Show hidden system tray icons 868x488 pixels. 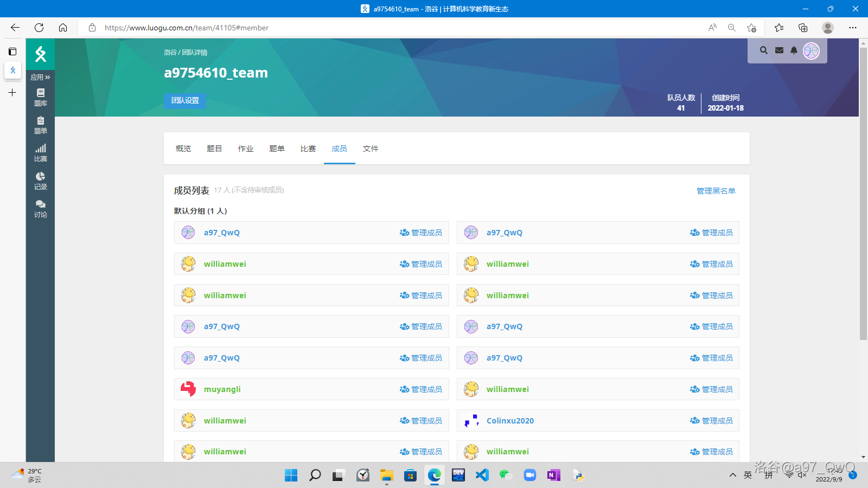coord(733,475)
